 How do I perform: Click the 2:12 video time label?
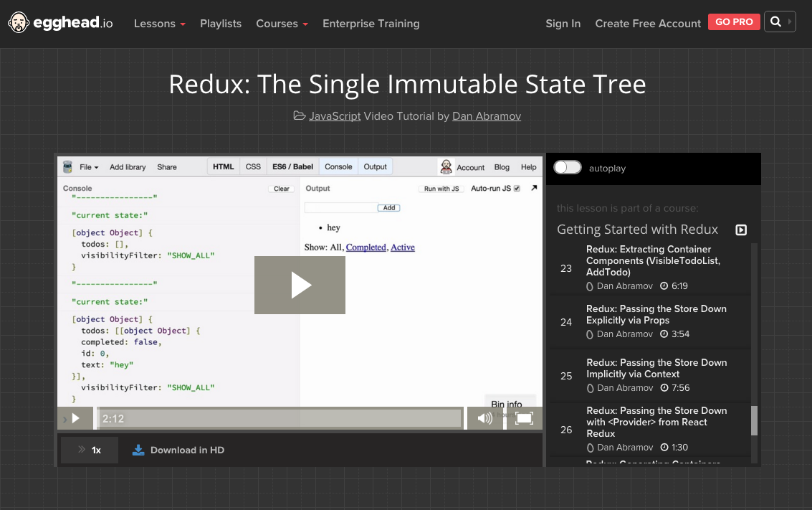pyautogui.click(x=113, y=418)
